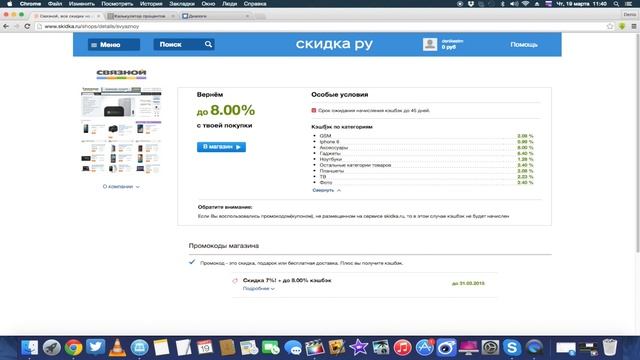Launch Twitter from the dock
Viewport: 640px width, 360px height.
coord(96,348)
